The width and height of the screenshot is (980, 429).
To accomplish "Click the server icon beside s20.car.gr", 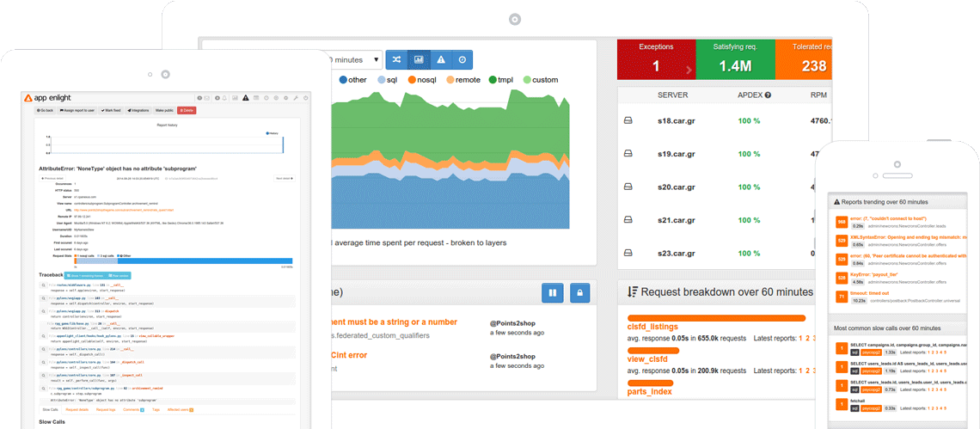I will tap(628, 187).
